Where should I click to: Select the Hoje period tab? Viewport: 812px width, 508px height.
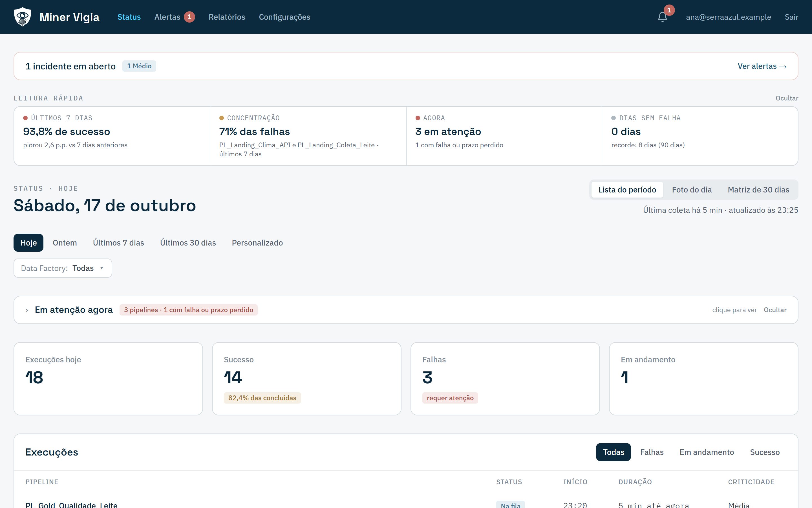pyautogui.click(x=28, y=243)
